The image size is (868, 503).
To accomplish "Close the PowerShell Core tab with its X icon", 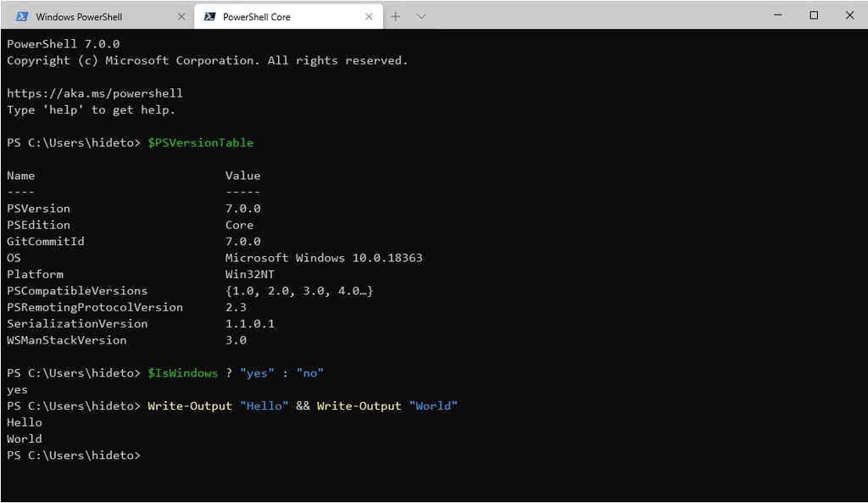I will tap(368, 15).
